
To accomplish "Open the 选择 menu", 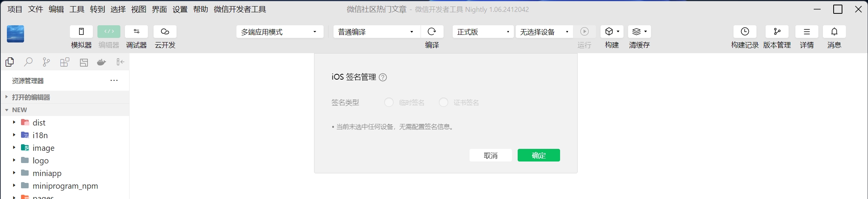I will 118,9.
